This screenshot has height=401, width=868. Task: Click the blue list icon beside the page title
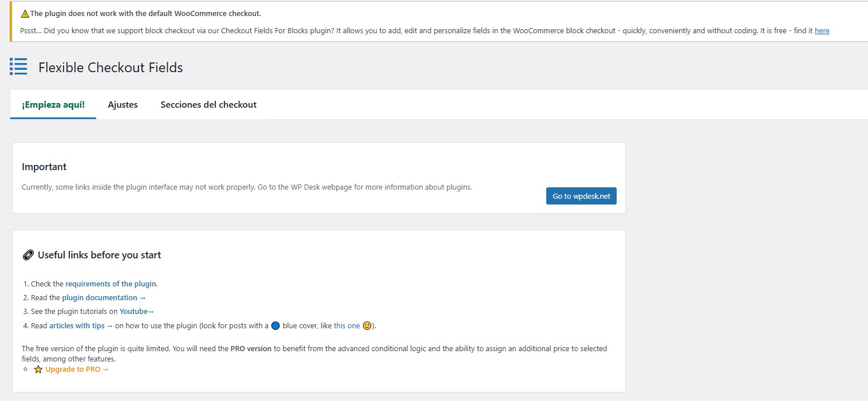click(x=18, y=66)
